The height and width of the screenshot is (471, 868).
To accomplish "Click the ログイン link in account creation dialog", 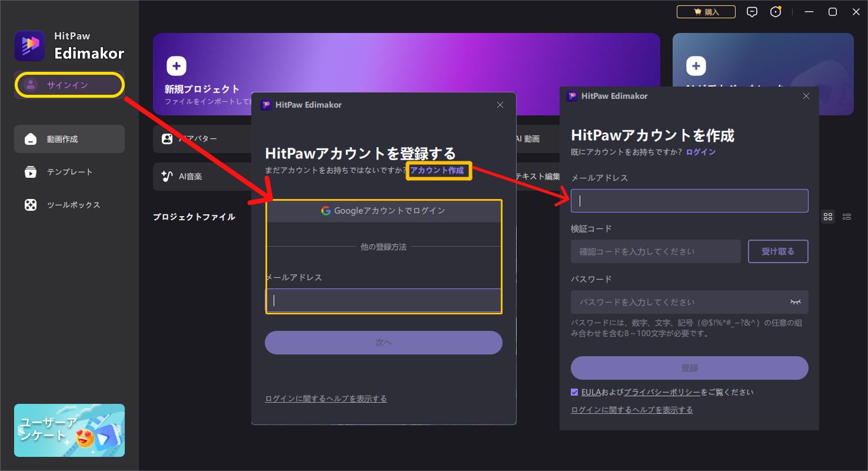I will click(x=701, y=151).
